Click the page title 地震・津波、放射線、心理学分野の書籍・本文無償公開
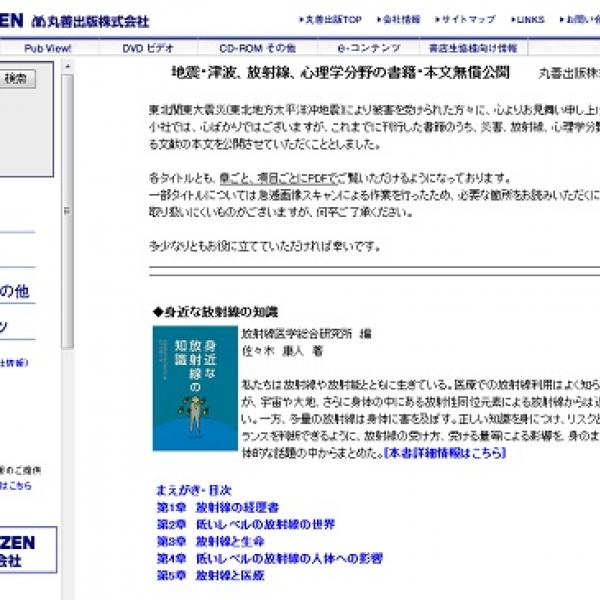Image resolution: width=600 pixels, height=600 pixels. pos(340,72)
